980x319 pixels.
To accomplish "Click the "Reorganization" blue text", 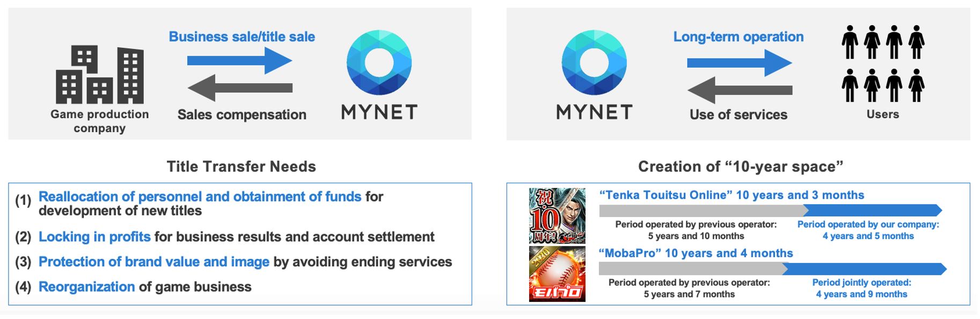I will point(86,287).
